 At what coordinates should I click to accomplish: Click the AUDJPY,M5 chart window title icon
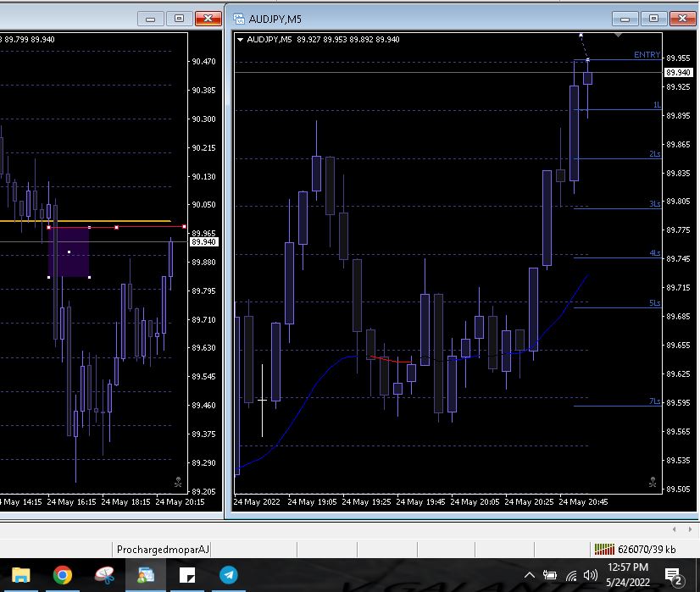click(239, 19)
